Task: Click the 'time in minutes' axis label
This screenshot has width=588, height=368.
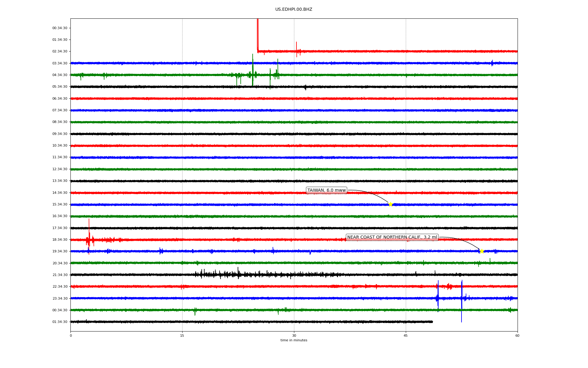Action: (x=294, y=340)
